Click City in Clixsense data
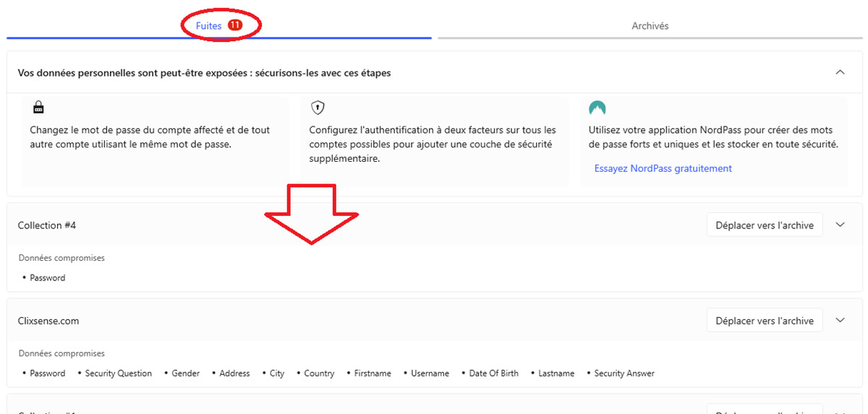Screen dimensions: 868x414 (277, 374)
